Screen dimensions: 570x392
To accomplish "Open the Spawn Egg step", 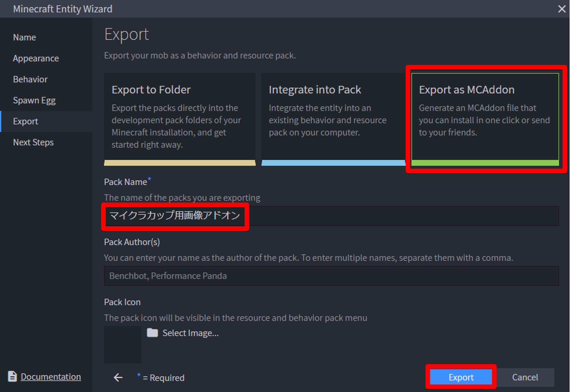I will tap(34, 100).
